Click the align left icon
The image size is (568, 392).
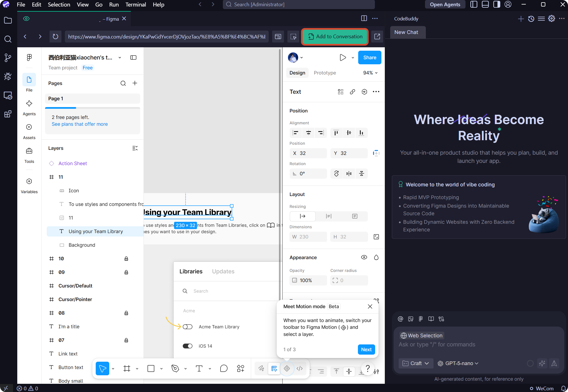(x=296, y=133)
